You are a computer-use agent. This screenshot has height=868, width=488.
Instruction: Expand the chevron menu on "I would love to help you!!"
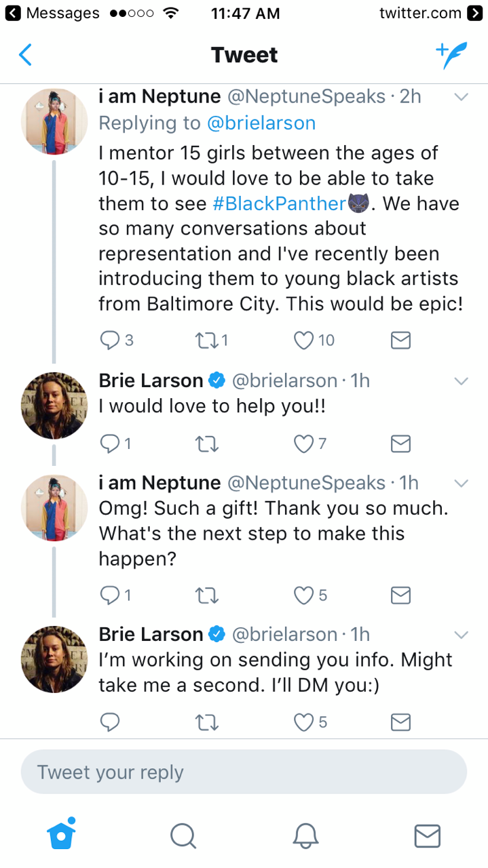(x=461, y=381)
